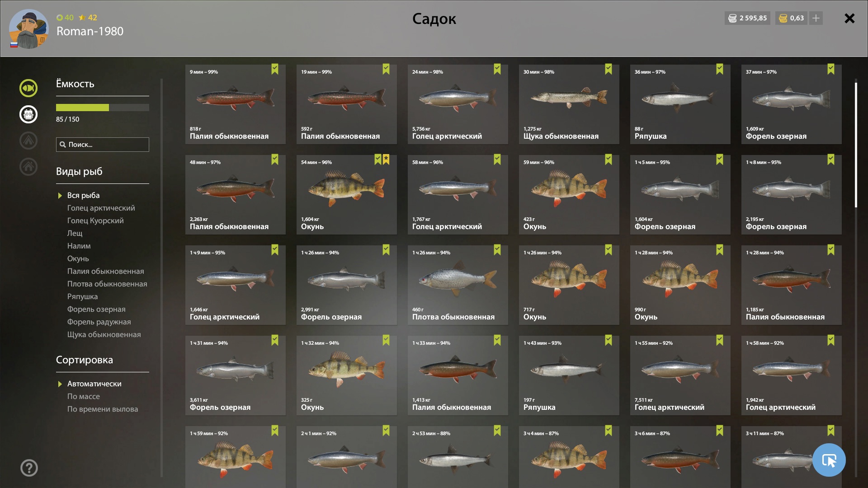Add gold coins with plus icon

(x=816, y=18)
